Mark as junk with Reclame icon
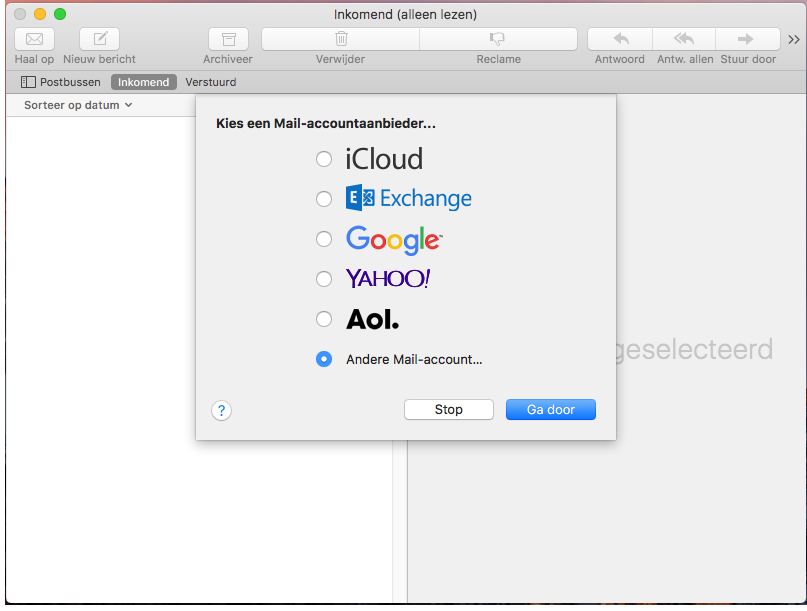This screenshot has height=611, width=807. pyautogui.click(x=498, y=39)
